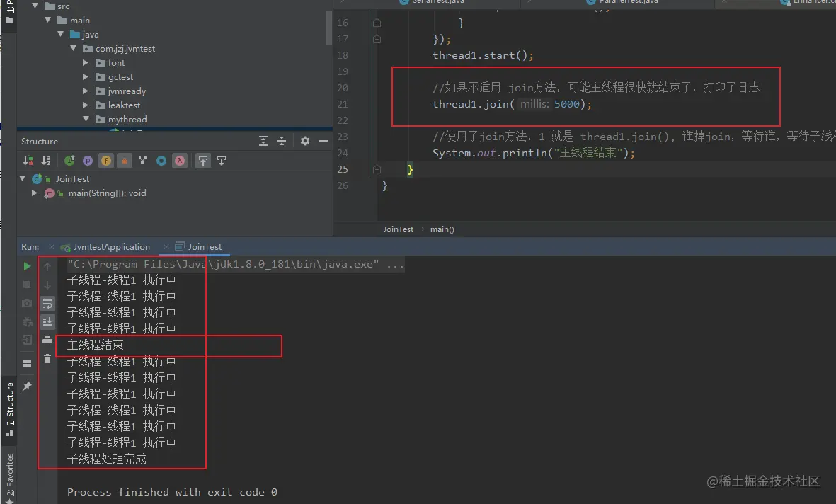Click fold marker at line 16 gutter

click(x=377, y=23)
